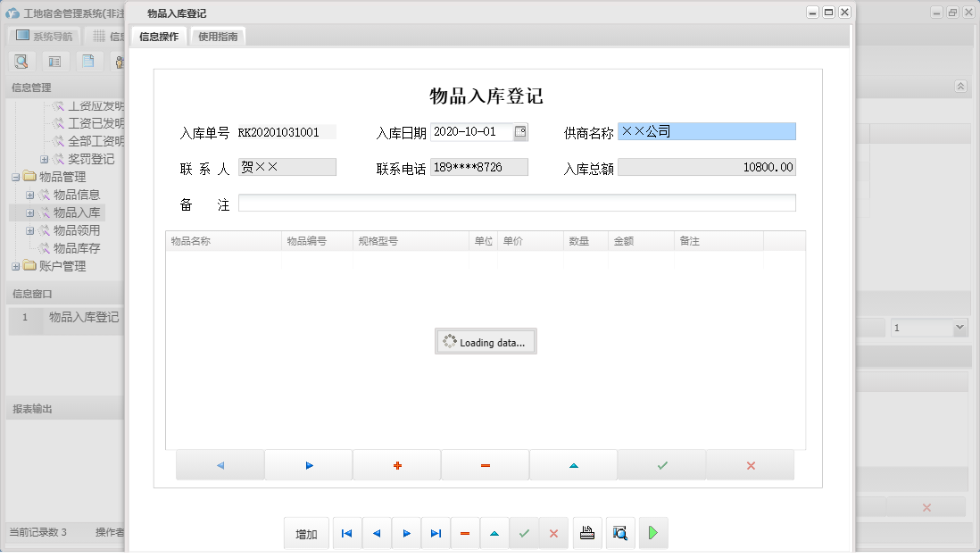Open the new document icon in the toolbar

point(87,61)
